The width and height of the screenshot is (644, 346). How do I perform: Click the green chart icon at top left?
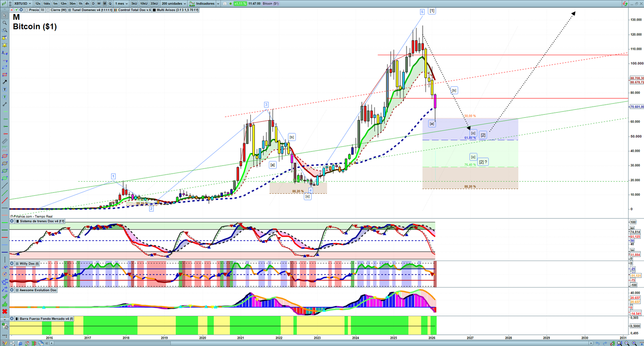[x=4, y=4]
